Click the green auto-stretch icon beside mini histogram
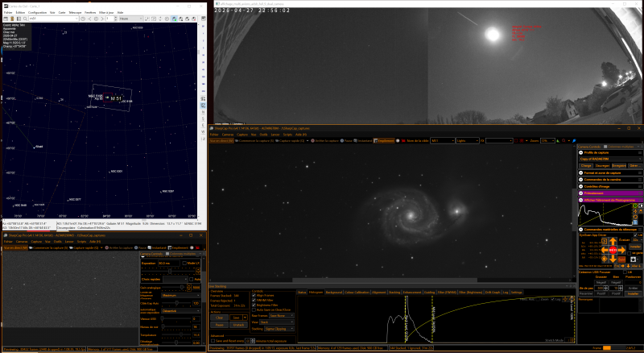Image resolution: width=644 pixels, height=353 pixels. click(635, 206)
